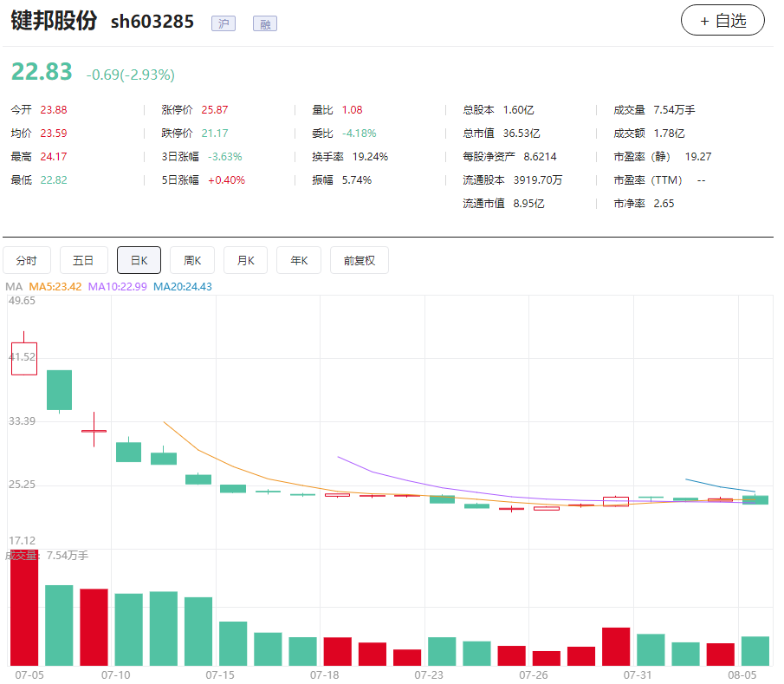
Task: Click the 成交量 value 7.54万手 in stats
Action: coord(674,109)
